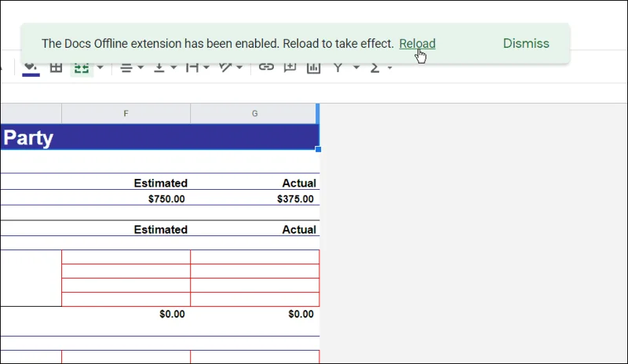Viewport: 628px width, 364px height.
Task: Click the insert comment icon
Action: (x=290, y=67)
